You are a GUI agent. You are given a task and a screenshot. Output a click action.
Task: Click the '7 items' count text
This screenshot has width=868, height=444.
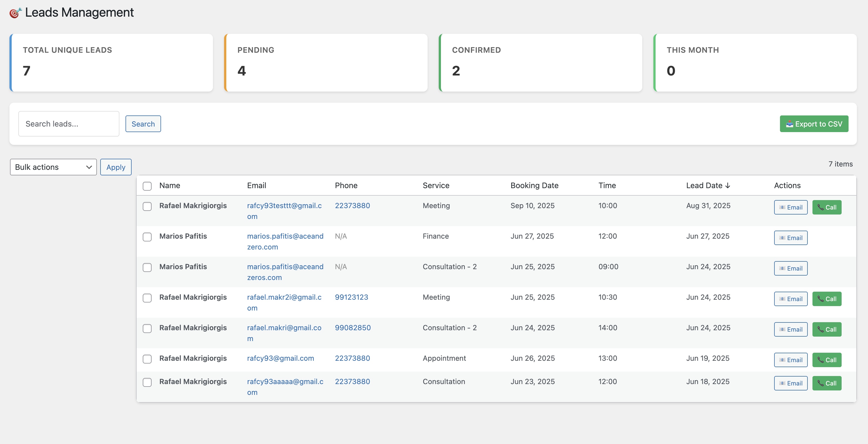click(840, 164)
